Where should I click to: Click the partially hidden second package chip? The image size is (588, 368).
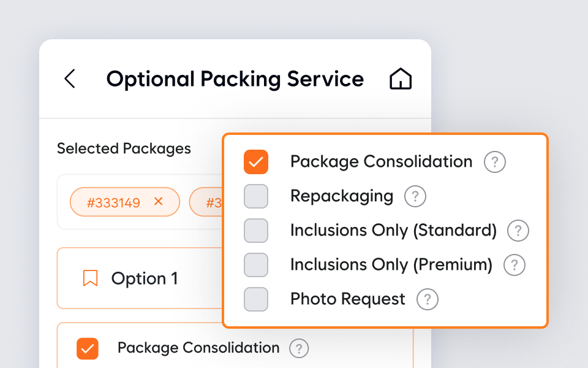(206, 202)
